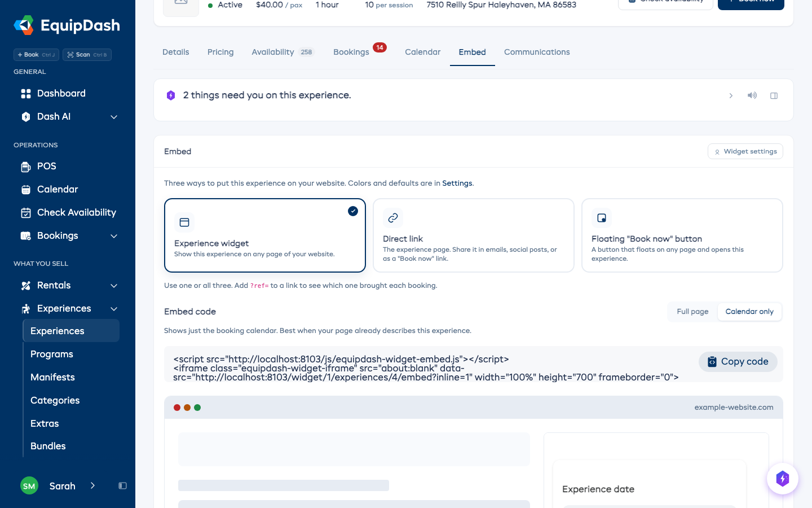
Task: Click the Rentals sidebar icon
Action: pos(26,286)
